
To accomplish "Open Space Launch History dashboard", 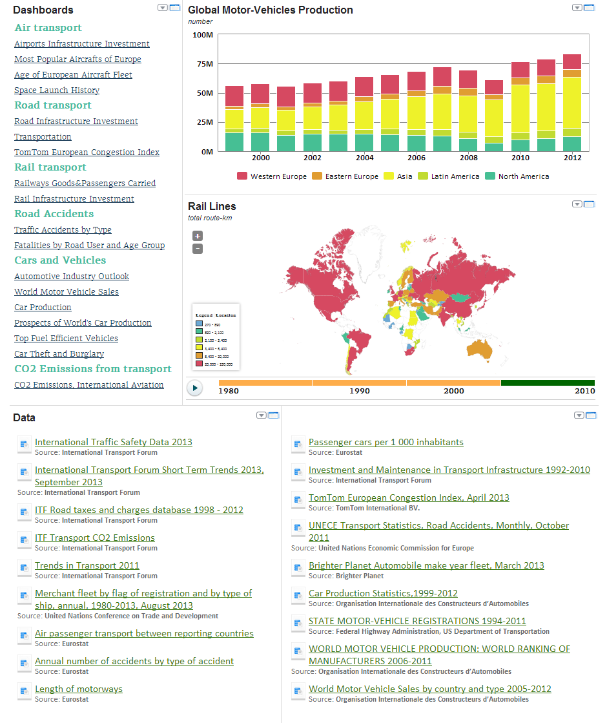I will click(56, 90).
